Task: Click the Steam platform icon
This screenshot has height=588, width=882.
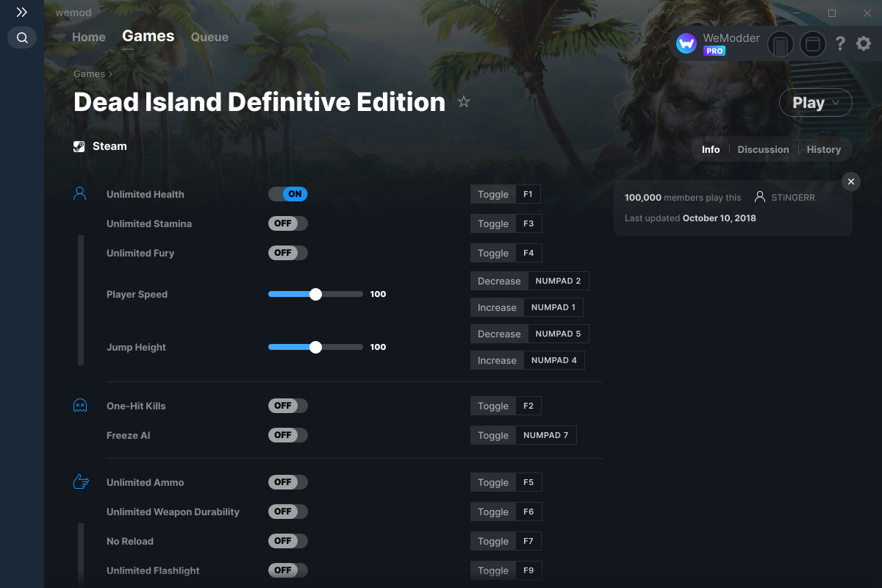Action: [x=79, y=146]
